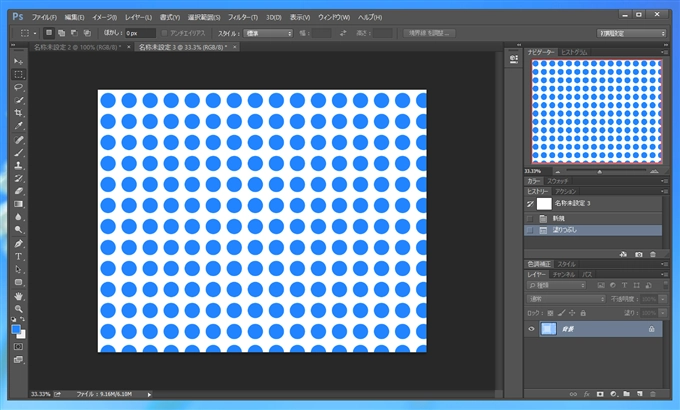Open the 塗り fill dropdown arrow
Screen dimensions: 680x410
(x=663, y=313)
